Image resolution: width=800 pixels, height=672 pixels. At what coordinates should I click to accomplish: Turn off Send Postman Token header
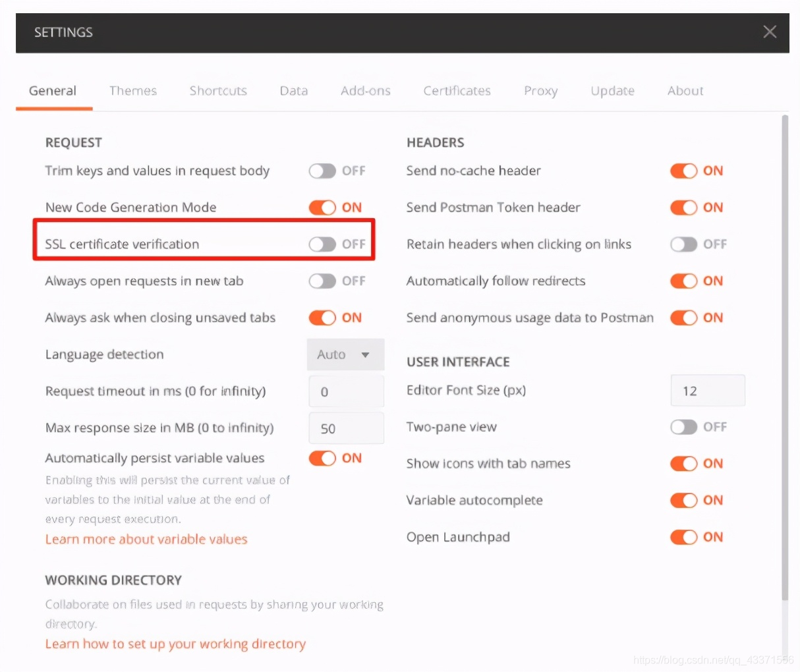[x=683, y=208]
